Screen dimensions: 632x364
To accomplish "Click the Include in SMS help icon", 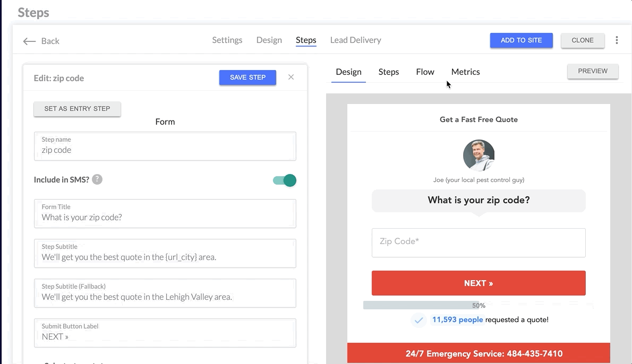I will 97,179.
